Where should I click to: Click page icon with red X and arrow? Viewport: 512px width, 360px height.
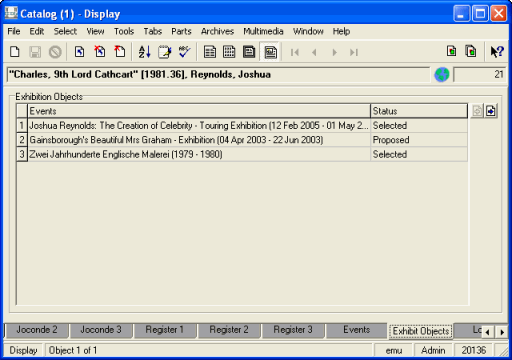[x=100, y=52]
